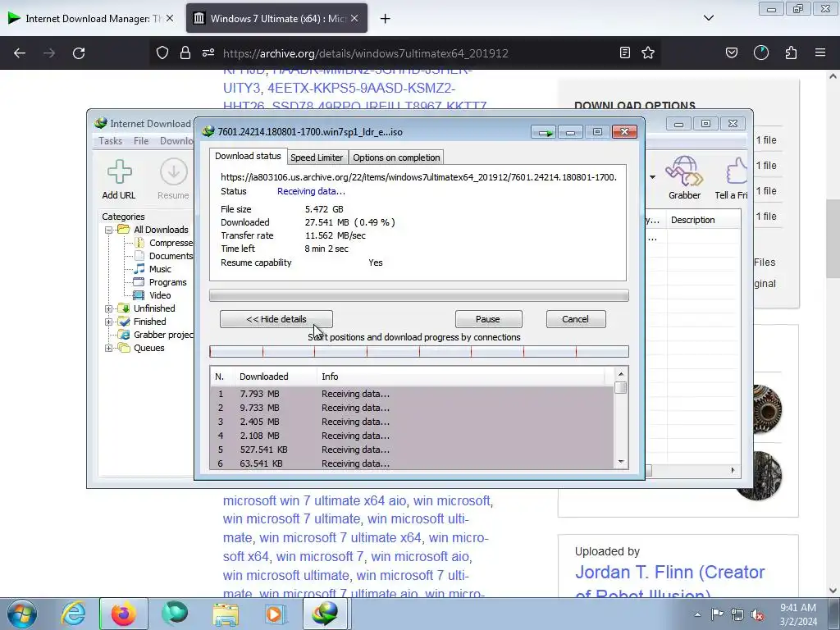Select the Music category in the tree

click(160, 269)
